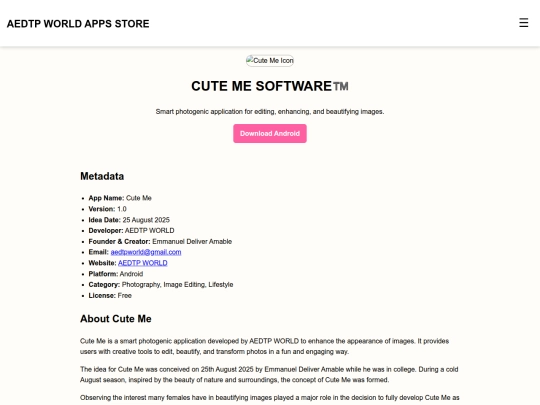The height and width of the screenshot is (405, 540).
Task: Click the 'Category: Photography, Image Editing, Lifestyle' entry
Action: coord(161,284)
